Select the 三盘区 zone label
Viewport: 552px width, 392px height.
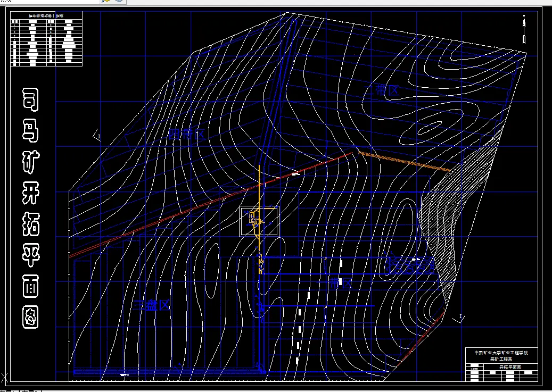(152, 305)
